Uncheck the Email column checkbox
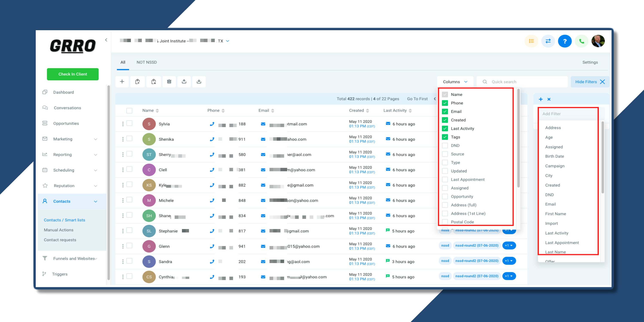The image size is (644, 322). coord(445,111)
